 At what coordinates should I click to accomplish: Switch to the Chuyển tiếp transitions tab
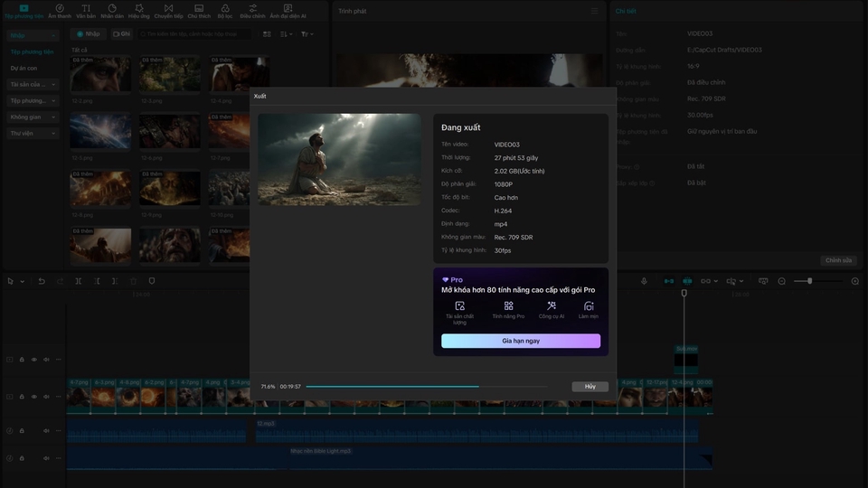[x=168, y=10]
